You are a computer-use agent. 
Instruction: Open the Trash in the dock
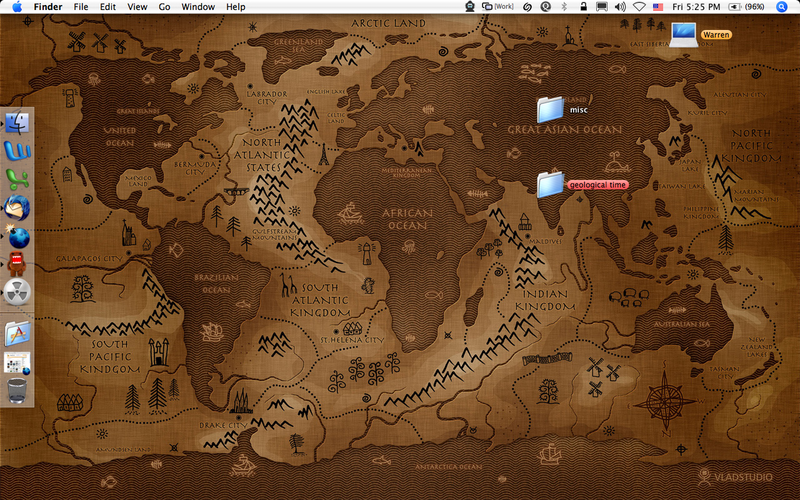[x=17, y=391]
